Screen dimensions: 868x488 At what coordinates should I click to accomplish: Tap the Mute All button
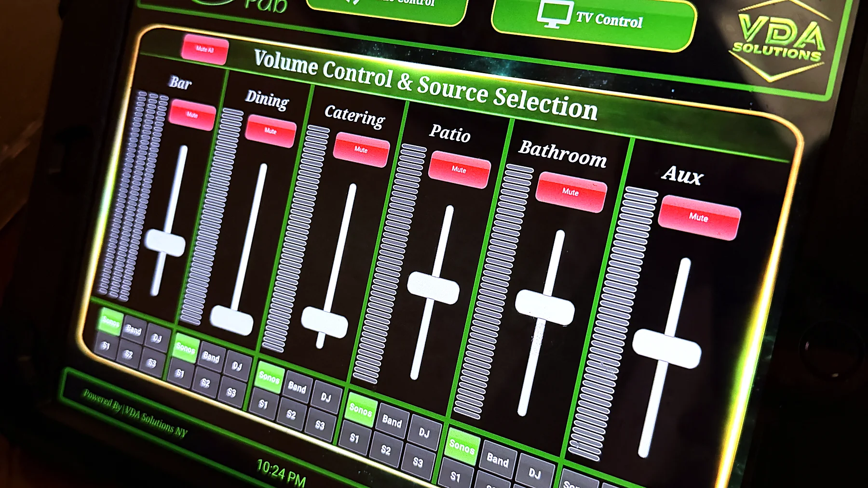205,50
